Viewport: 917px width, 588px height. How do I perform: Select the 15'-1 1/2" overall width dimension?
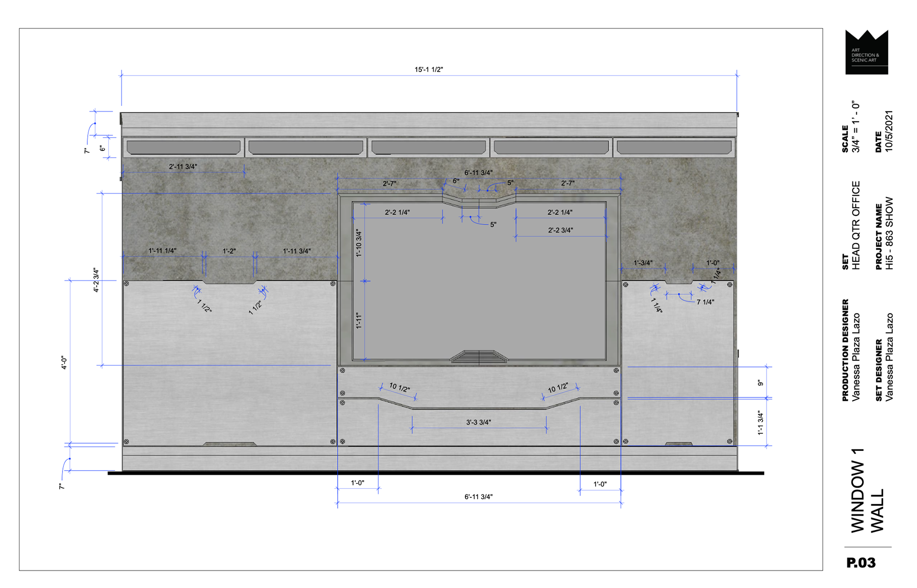(x=428, y=70)
